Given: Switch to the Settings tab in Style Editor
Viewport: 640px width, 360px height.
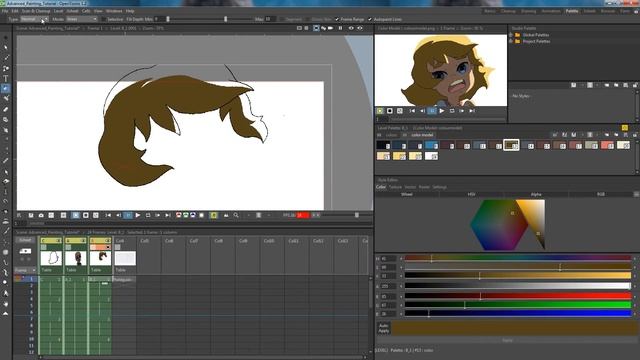Looking at the screenshot, I should point(440,187).
